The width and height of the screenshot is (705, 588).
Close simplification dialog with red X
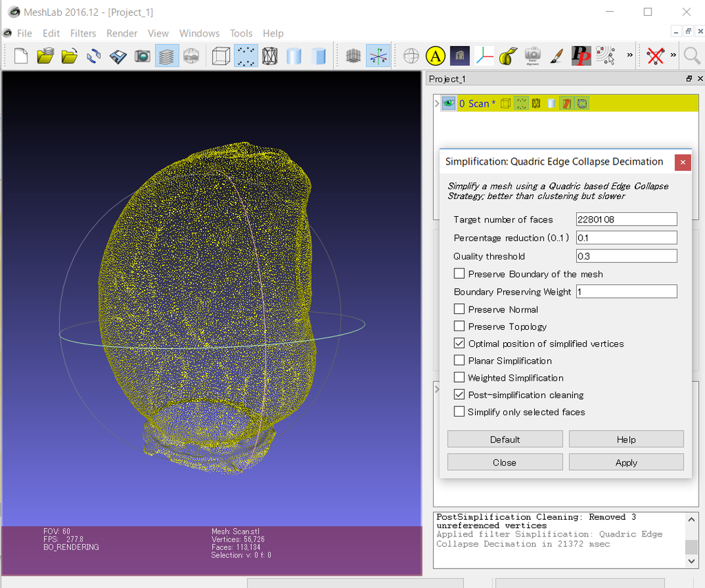pos(682,162)
